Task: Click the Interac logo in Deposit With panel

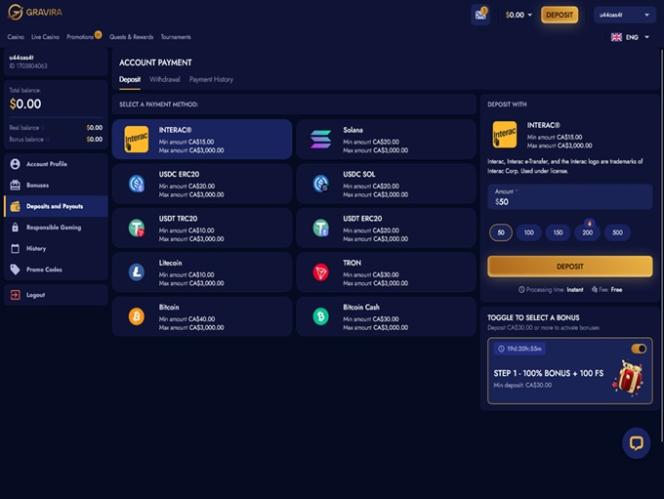Action: point(504,135)
